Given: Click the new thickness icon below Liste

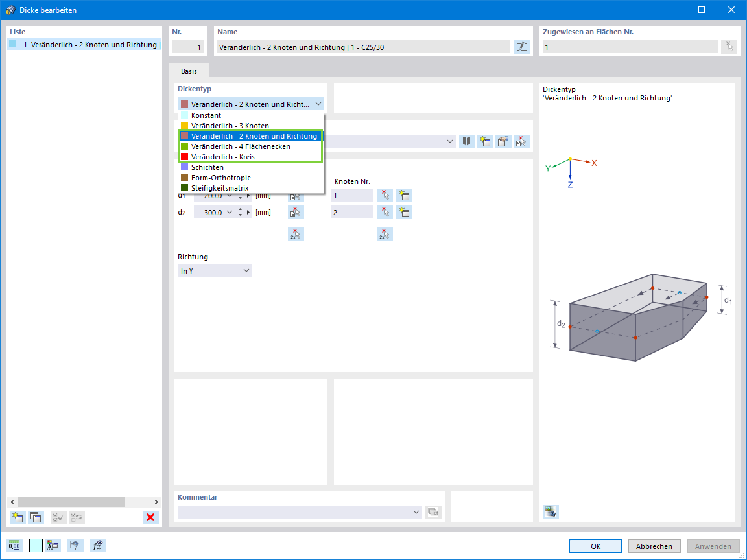Looking at the screenshot, I should click(x=18, y=517).
